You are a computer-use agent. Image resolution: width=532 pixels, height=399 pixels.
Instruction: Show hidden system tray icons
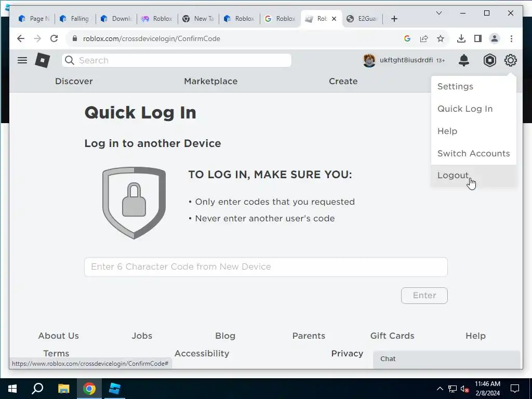(x=440, y=389)
